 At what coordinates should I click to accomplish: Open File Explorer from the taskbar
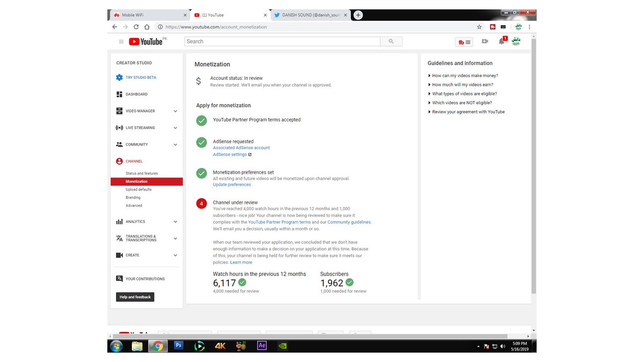click(137, 346)
